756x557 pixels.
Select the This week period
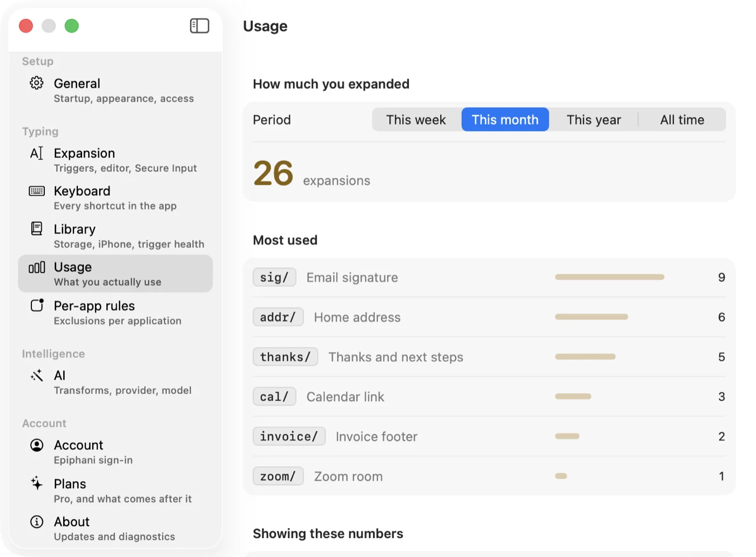point(416,119)
